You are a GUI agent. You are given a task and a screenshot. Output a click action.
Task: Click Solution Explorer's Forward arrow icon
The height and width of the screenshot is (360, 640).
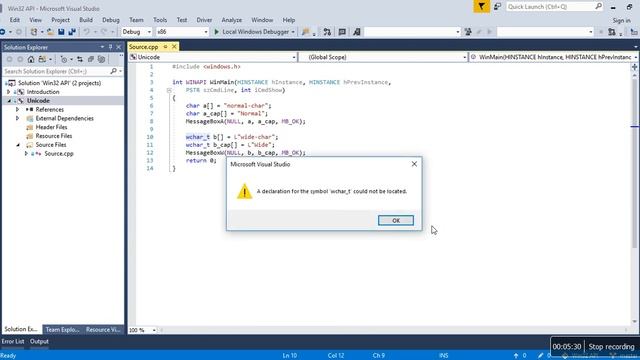20,60
